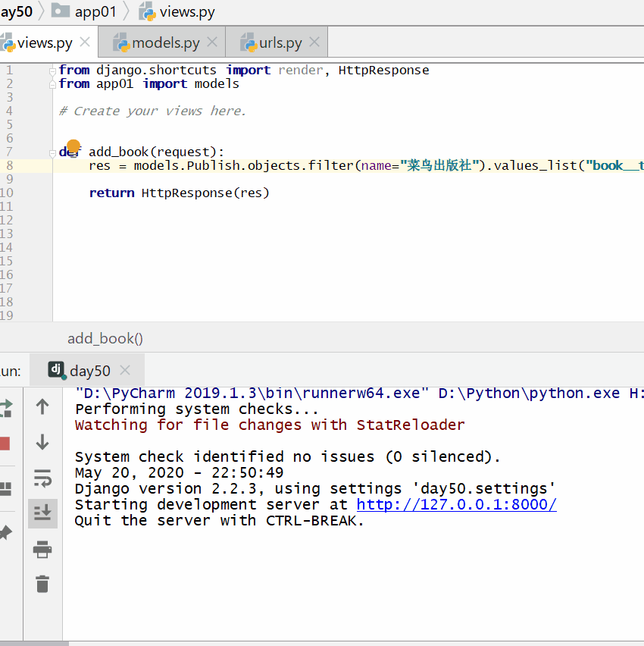Close the views.py editor tab

click(85, 42)
